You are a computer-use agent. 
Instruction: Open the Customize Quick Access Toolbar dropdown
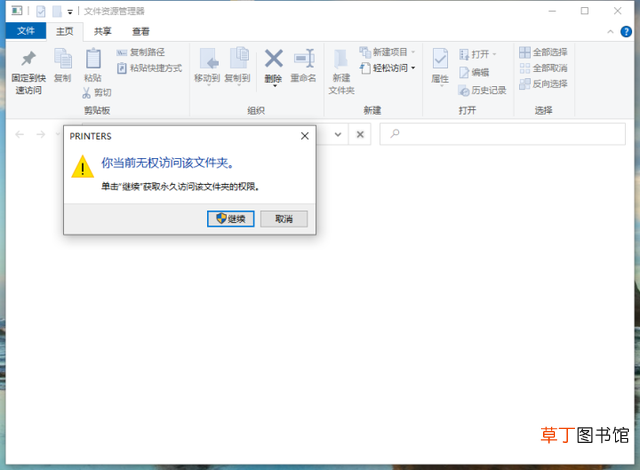pos(70,12)
